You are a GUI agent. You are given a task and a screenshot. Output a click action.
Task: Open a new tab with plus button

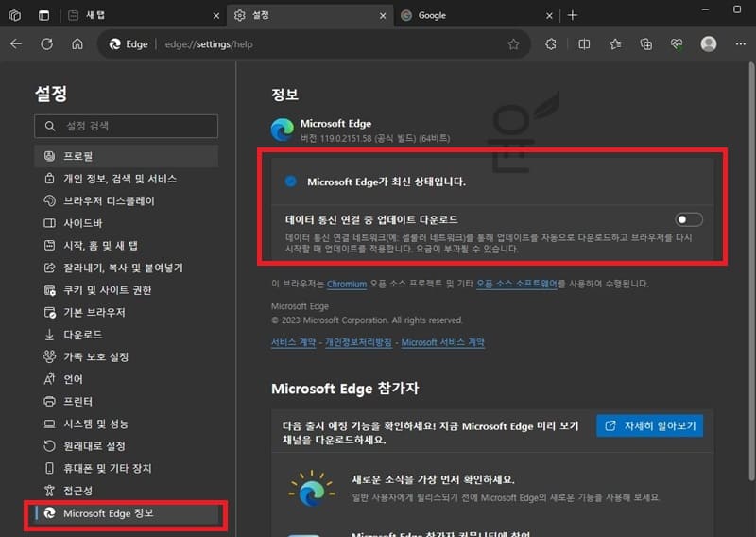(x=573, y=15)
